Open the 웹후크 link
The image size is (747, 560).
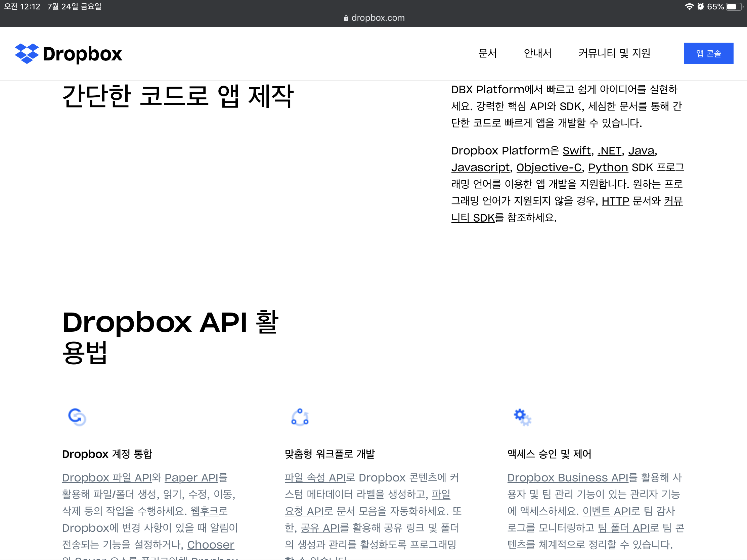[205, 511]
